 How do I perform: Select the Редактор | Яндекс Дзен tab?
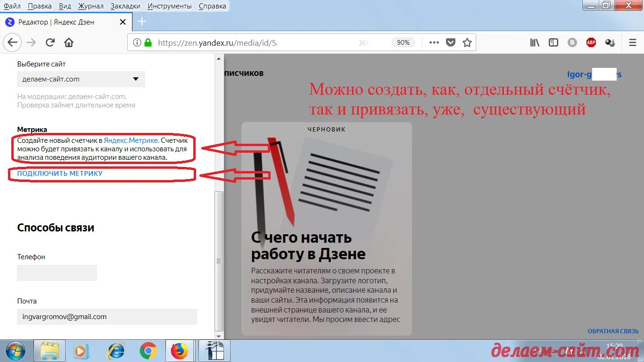(x=66, y=22)
